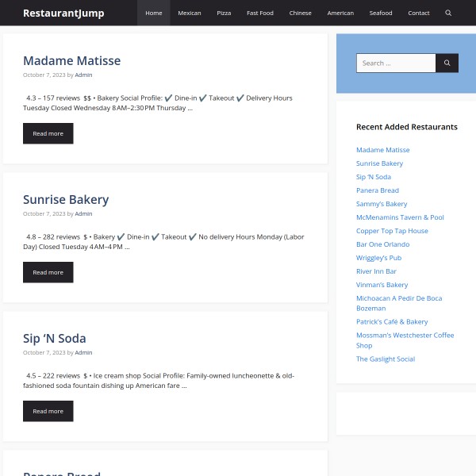Viewport: 476px width, 476px height.
Task: Read more about Madame Matisse
Action: click(48, 133)
